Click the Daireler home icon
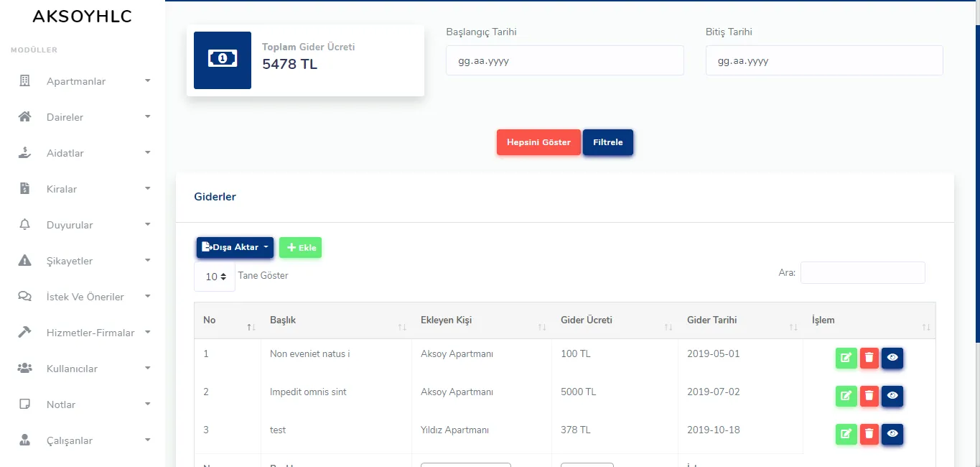 [x=25, y=116]
